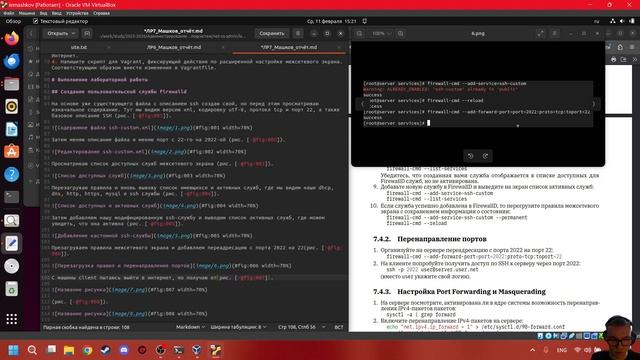Click the 7.4.2 Перенаправление портов heading
The width and height of the screenshot is (640, 360).
pyautogui.click(x=430, y=239)
